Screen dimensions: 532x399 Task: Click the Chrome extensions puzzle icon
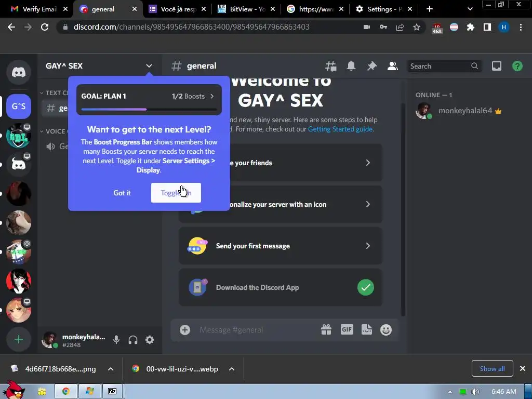(x=470, y=27)
